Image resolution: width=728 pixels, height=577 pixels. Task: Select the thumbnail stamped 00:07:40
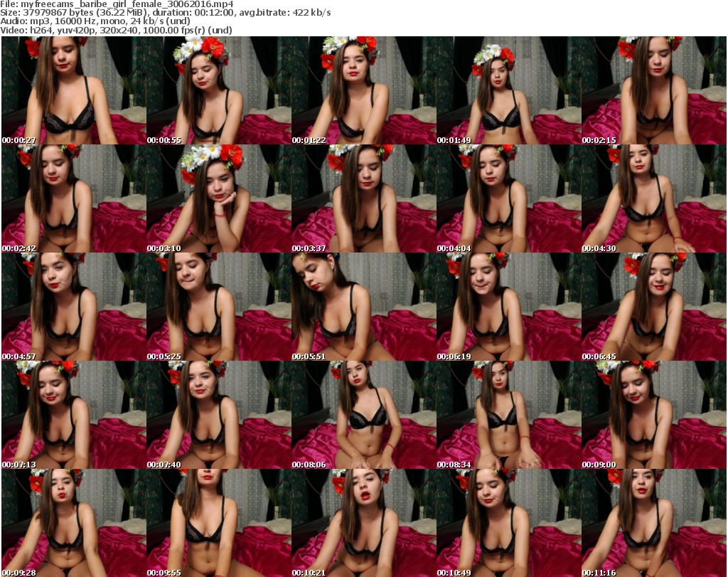pos(219,415)
